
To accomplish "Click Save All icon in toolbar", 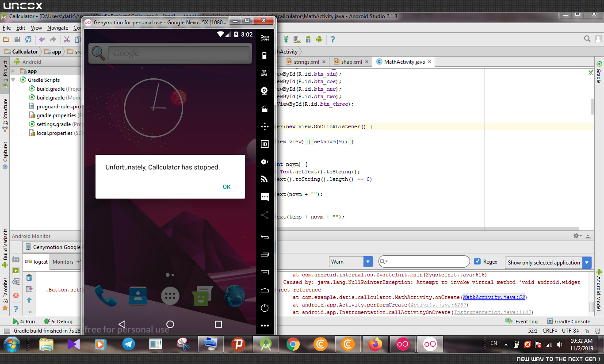I will (17, 39).
